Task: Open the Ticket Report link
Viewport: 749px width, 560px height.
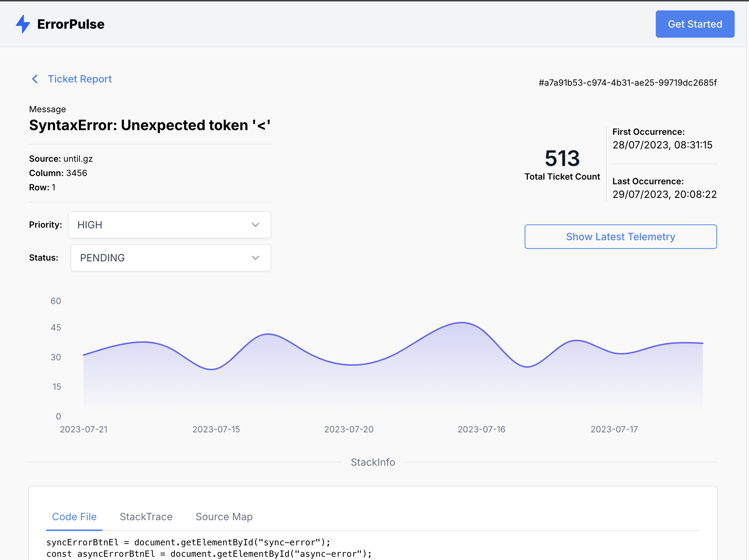Action: coord(80,79)
